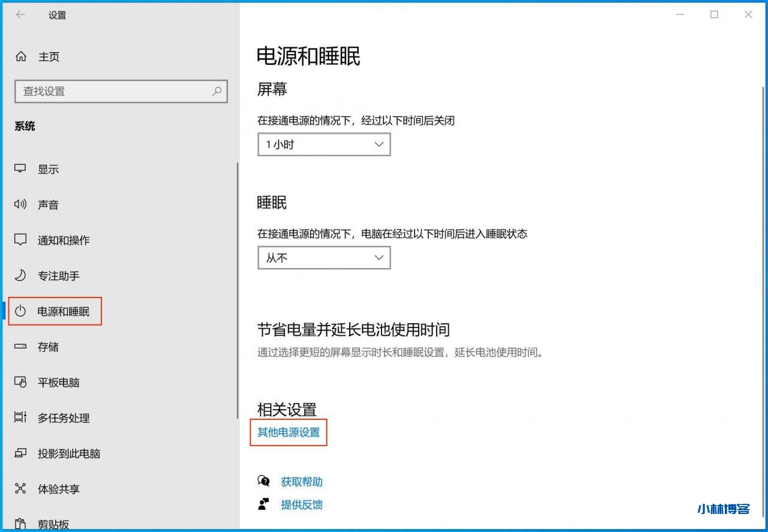Screen dimensions: 768x532
Task: Click the 查找设置 search field
Action: coord(114,91)
